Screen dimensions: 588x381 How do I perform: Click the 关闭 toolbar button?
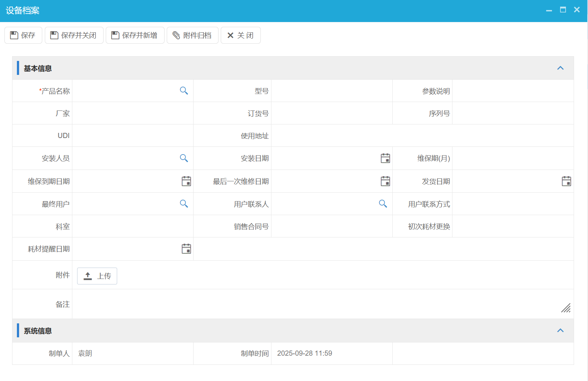(x=241, y=35)
